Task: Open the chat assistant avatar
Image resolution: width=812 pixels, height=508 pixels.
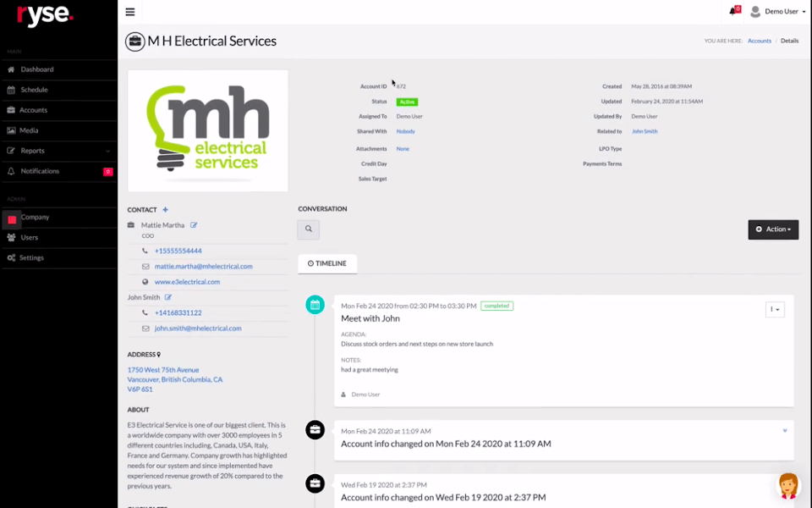Action: [788, 486]
